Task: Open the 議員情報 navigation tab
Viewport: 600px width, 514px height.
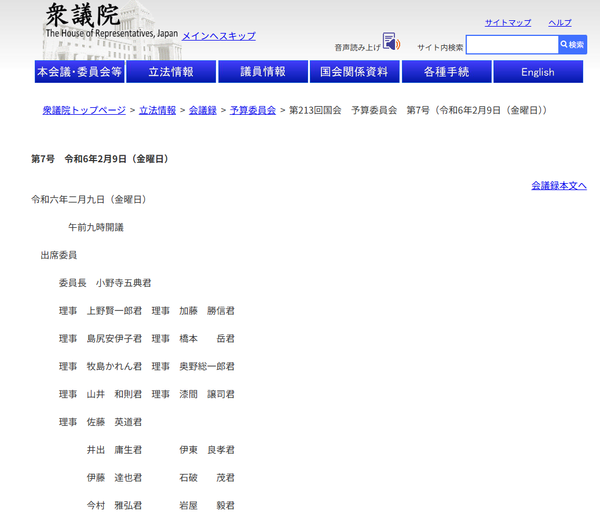Action: pos(263,72)
